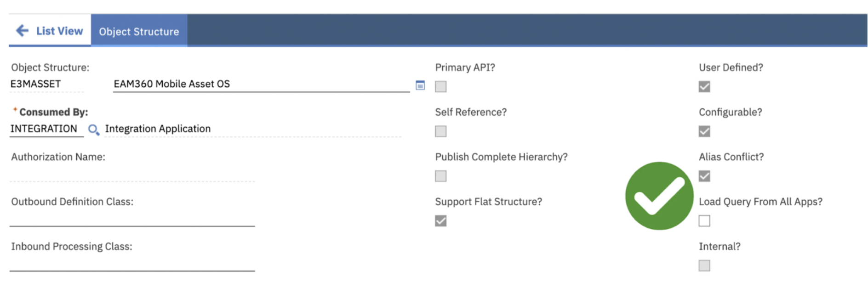Screen dimensions: 868x288
Task: Check Publish Complete Hierarchy box
Action: pyautogui.click(x=440, y=176)
